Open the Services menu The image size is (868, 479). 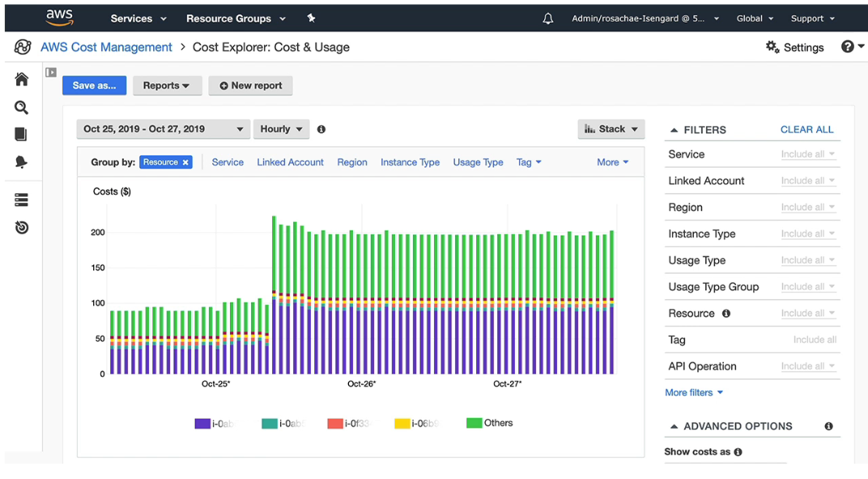pos(138,19)
